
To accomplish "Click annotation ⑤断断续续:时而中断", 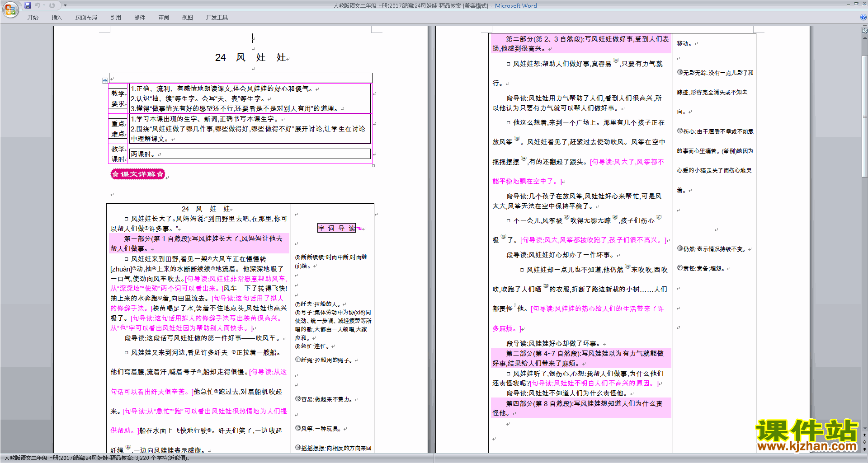I will pos(331,262).
